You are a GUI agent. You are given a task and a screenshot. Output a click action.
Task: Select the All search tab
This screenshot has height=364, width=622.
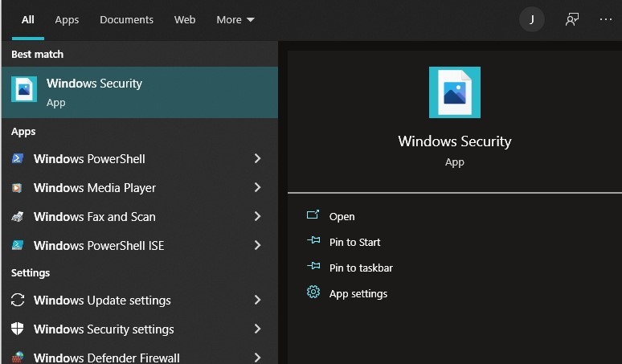[28, 20]
